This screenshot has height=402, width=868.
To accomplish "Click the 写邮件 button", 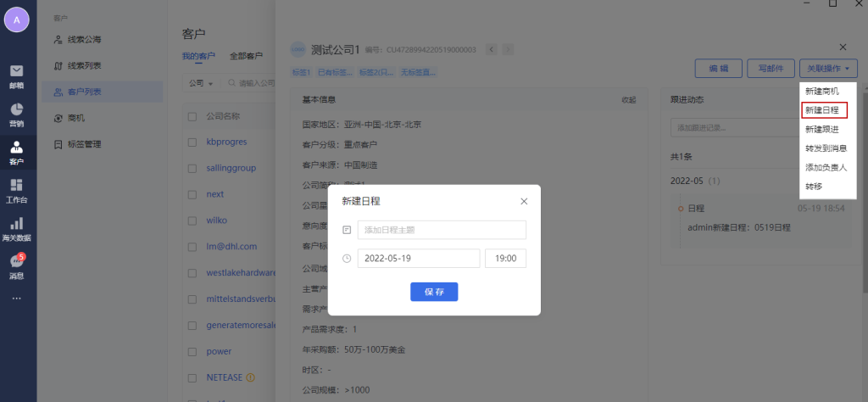I will (769, 68).
